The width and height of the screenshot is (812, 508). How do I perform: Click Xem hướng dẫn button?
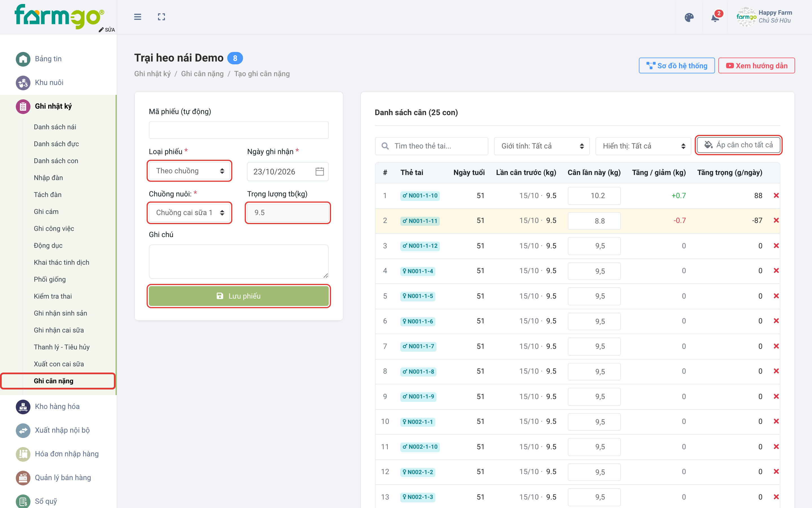click(x=757, y=65)
